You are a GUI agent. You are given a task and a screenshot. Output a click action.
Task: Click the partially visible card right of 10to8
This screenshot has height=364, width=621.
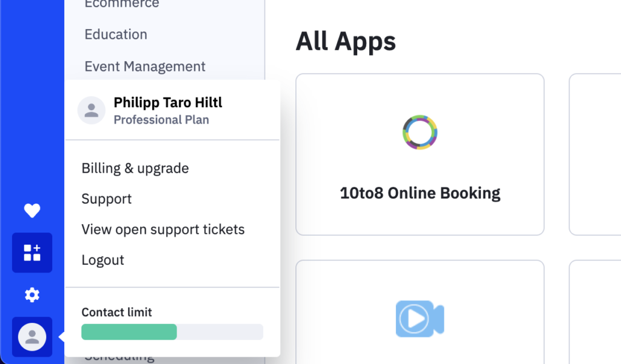[x=595, y=154]
